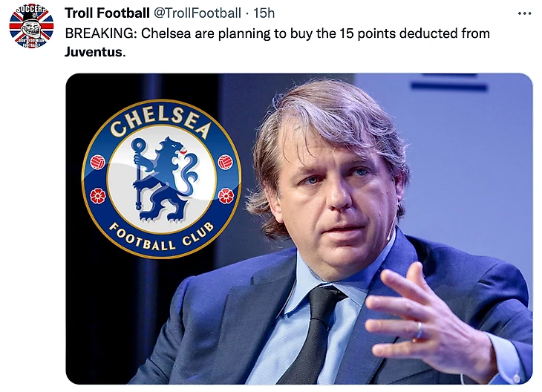The image size is (542, 392).
Task: Open the tweet's attached photo
Action: coord(298,229)
